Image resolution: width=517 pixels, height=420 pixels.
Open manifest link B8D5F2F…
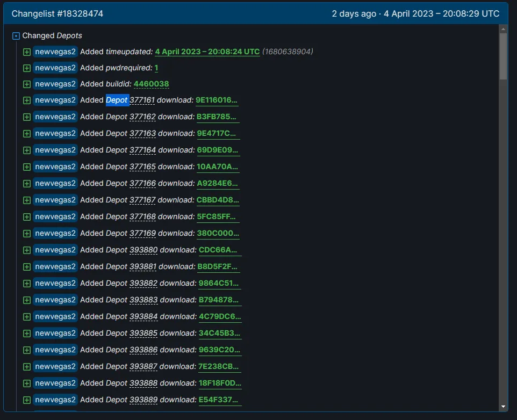pyautogui.click(x=218, y=266)
